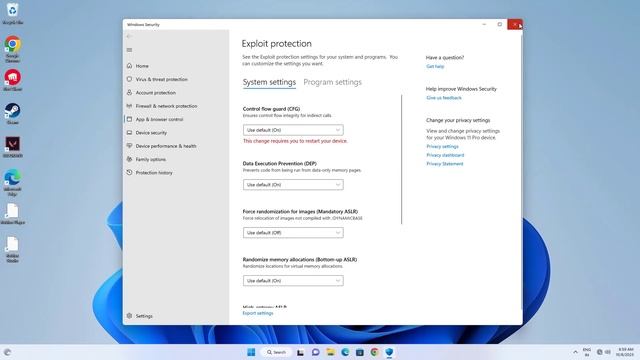The height and width of the screenshot is (360, 640).
Task: Click Windows Security shield on taskbar
Action: click(x=389, y=352)
